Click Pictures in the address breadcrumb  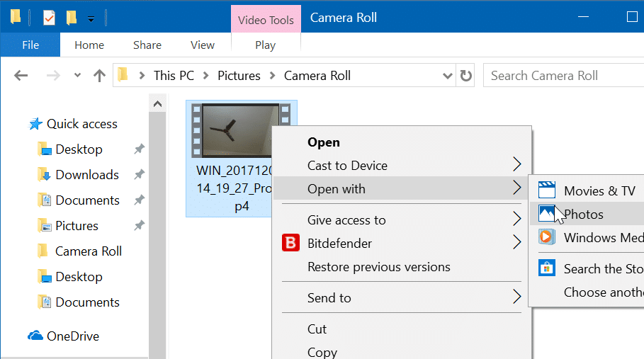(239, 76)
